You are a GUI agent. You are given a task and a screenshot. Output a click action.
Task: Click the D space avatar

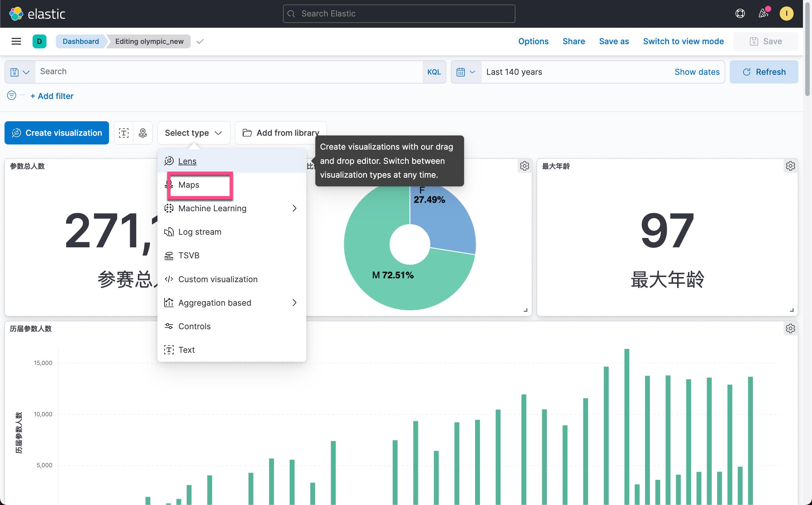pos(39,41)
